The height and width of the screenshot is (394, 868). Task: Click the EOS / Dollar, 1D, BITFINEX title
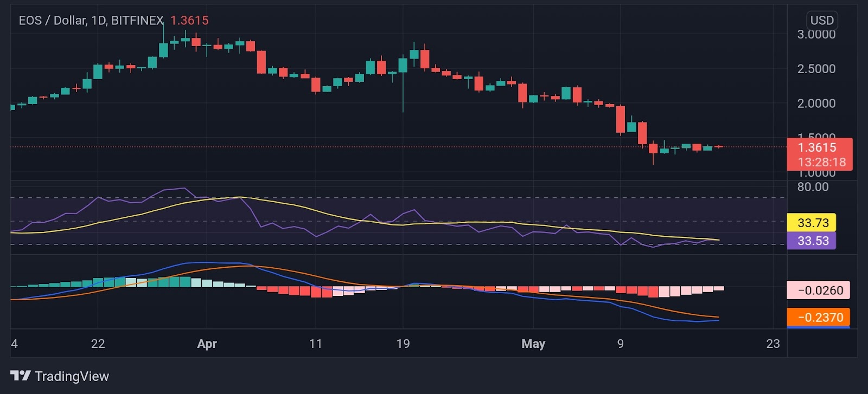point(91,21)
